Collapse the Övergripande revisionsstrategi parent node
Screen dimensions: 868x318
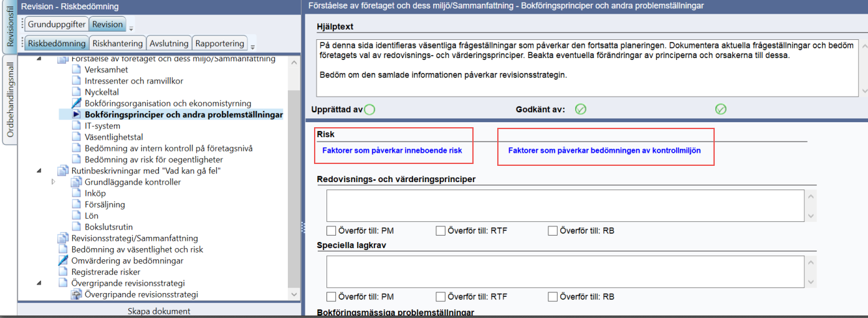[40, 283]
